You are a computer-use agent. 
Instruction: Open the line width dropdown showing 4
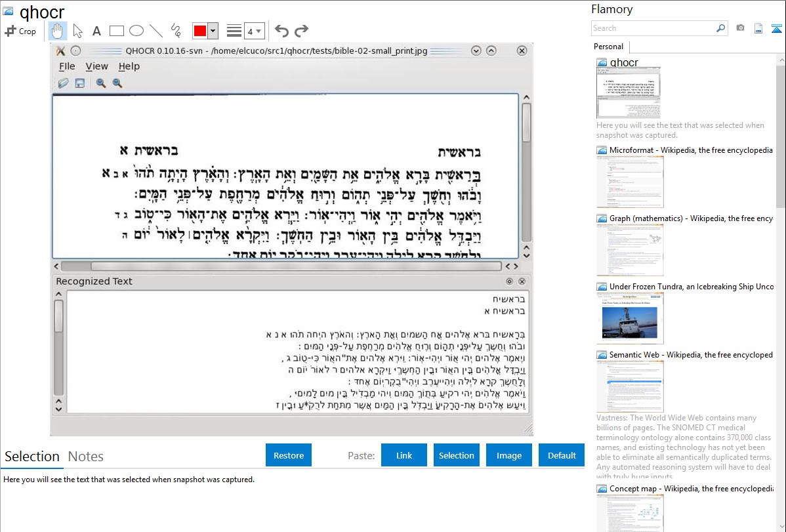[254, 31]
